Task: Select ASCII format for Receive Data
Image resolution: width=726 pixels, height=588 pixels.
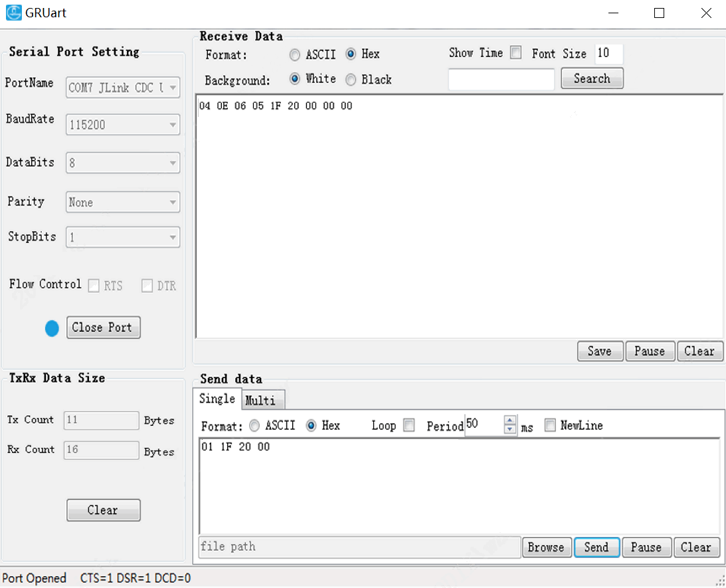Action: [295, 54]
